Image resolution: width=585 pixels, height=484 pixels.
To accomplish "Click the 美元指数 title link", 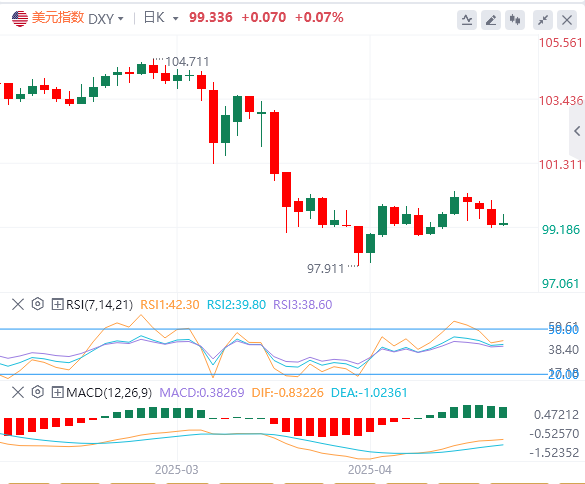I will [58, 18].
